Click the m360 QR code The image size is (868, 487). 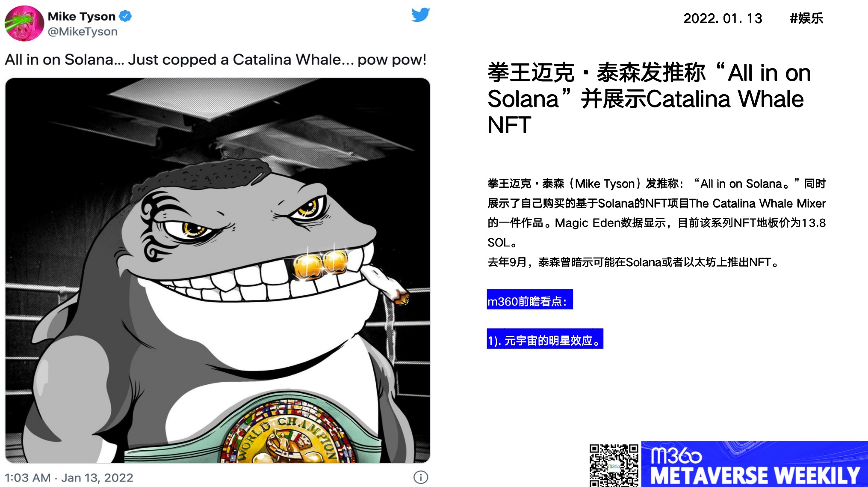[x=614, y=465]
